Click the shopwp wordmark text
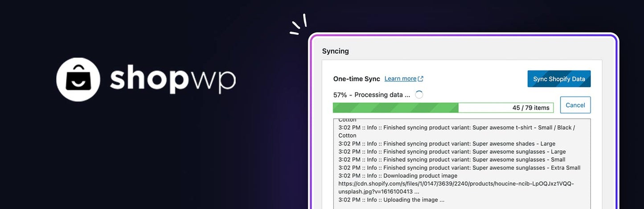Image resolution: width=644 pixels, height=209 pixels. pyautogui.click(x=172, y=80)
